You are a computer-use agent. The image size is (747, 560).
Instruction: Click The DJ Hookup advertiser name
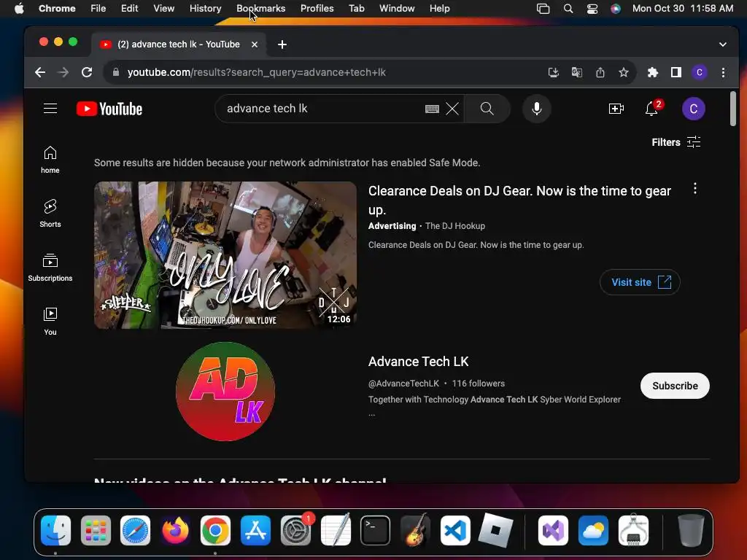(455, 226)
